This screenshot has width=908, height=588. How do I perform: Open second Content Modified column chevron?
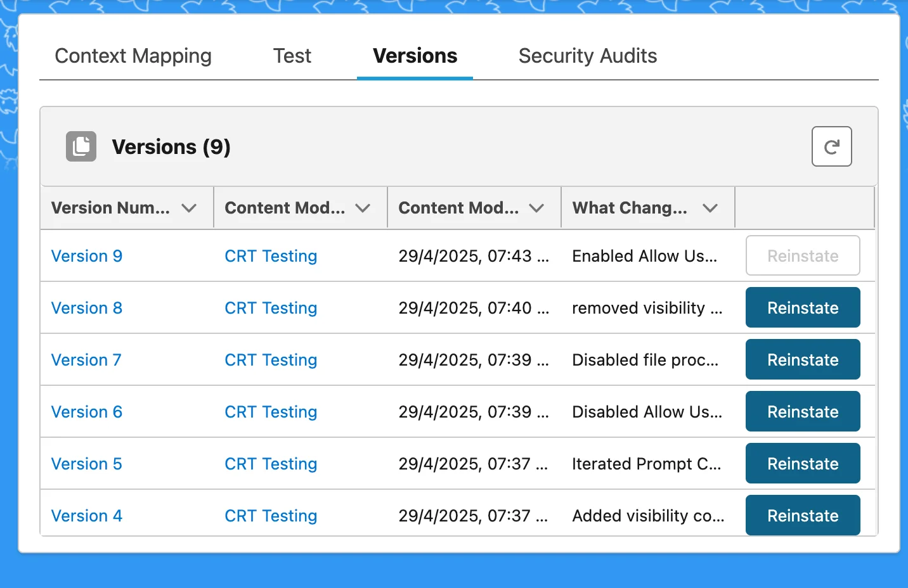(x=536, y=208)
